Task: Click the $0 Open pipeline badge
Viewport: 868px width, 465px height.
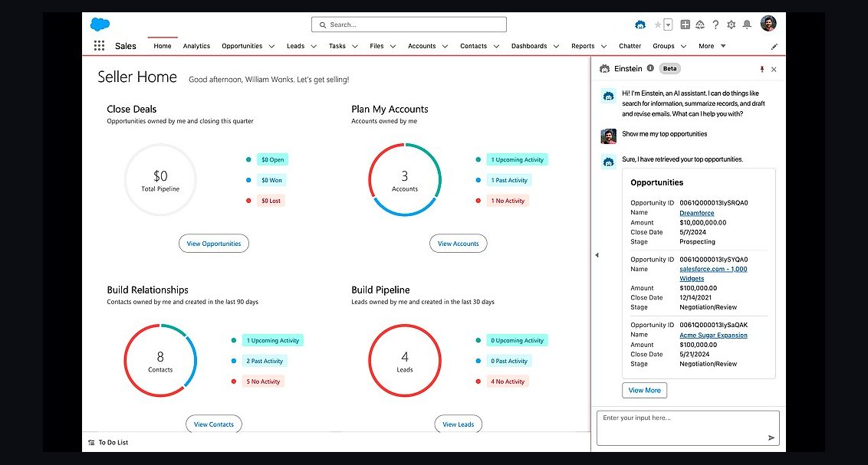Action: 272,160
